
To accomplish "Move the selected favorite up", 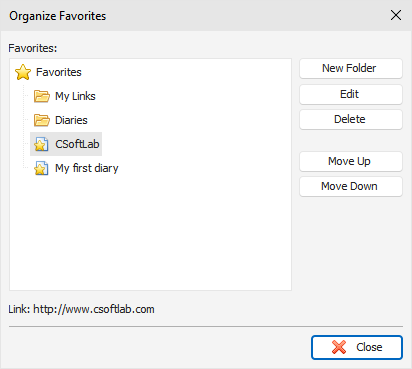I will [351, 161].
